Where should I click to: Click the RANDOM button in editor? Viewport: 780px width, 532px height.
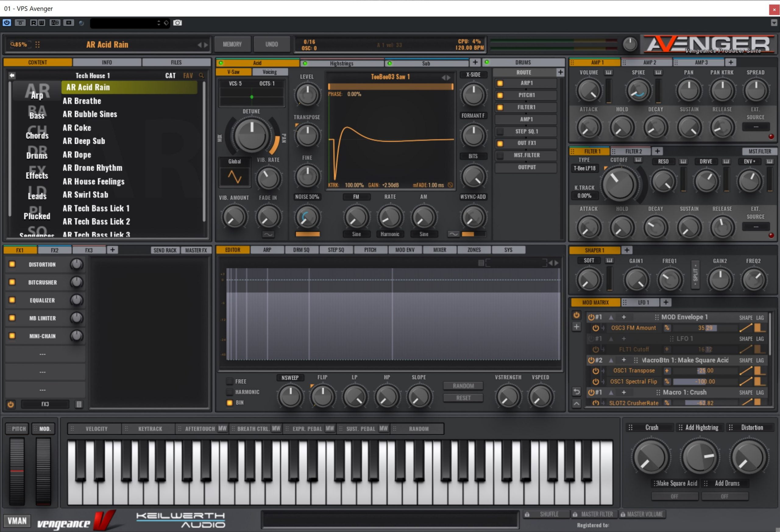pyautogui.click(x=463, y=386)
